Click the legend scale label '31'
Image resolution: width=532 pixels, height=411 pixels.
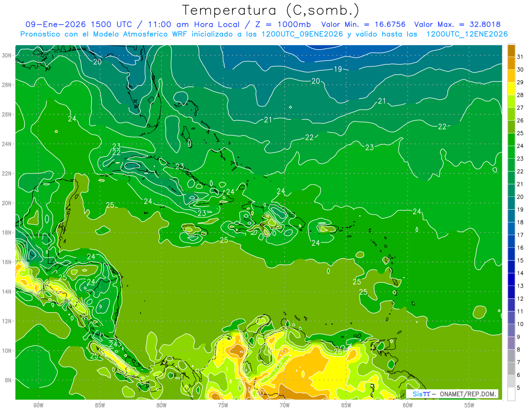click(520, 57)
